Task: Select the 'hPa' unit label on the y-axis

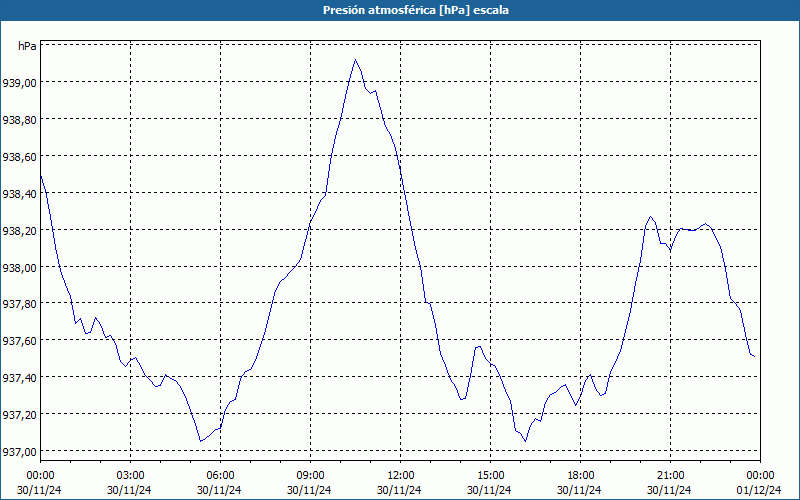Action: point(27,46)
